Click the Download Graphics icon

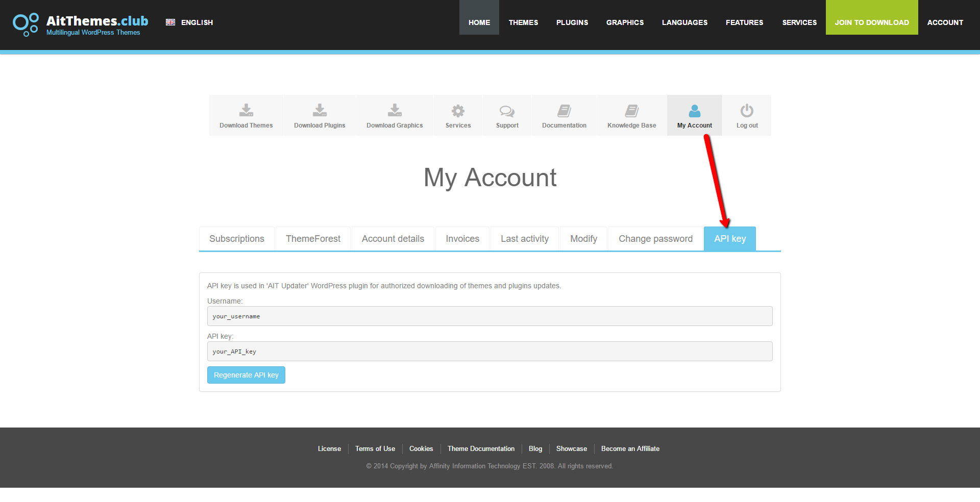tap(395, 110)
